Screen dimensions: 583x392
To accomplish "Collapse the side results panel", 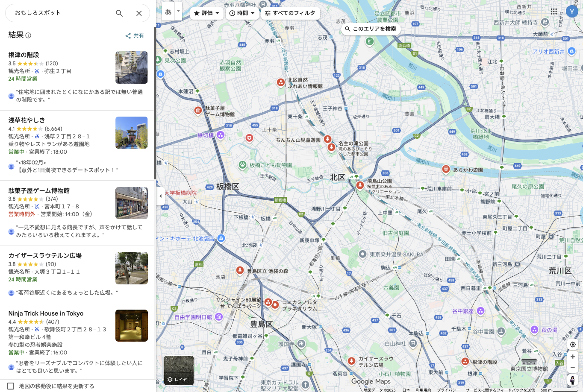I will pyautogui.click(x=160, y=196).
